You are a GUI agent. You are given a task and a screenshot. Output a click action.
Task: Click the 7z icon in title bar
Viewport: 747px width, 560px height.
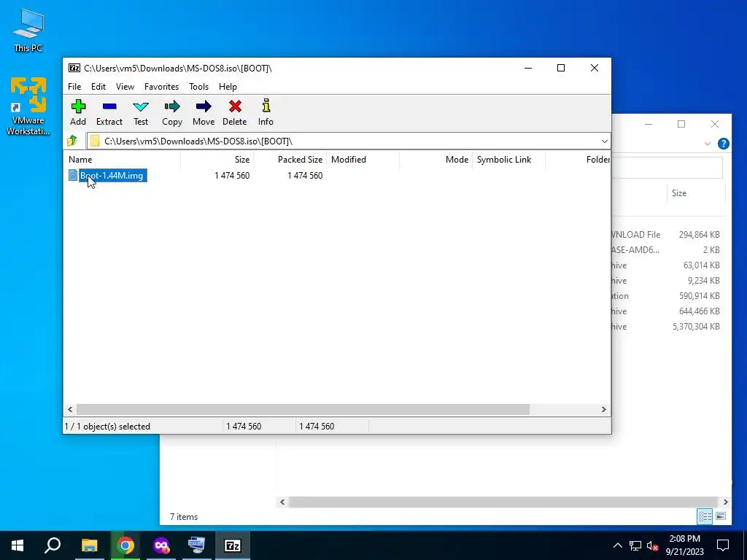pos(74,68)
